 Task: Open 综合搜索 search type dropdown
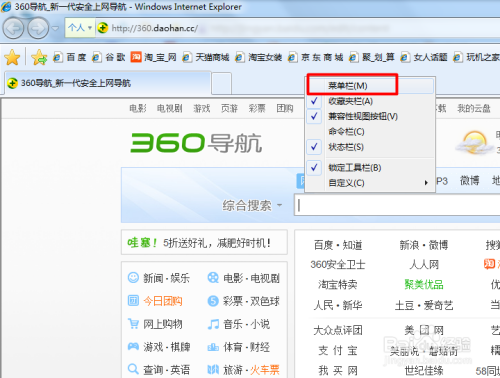tap(252, 206)
